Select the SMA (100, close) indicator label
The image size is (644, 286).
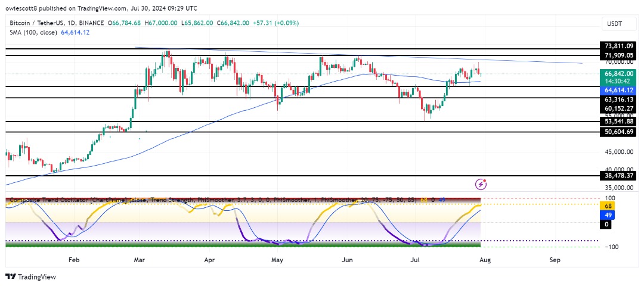(x=32, y=32)
